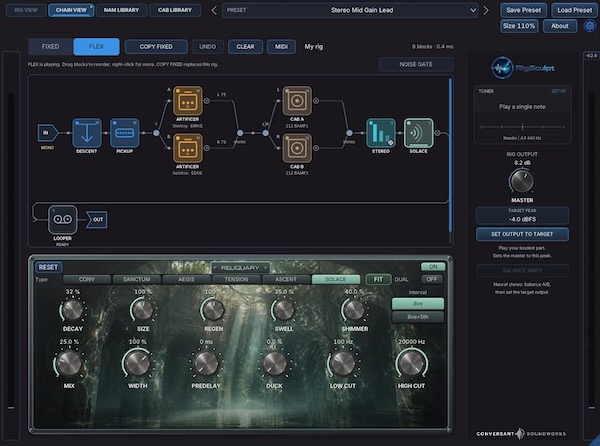The image size is (600, 446).
Task: Toggle the DUAL OFF switch
Action: [x=432, y=279]
